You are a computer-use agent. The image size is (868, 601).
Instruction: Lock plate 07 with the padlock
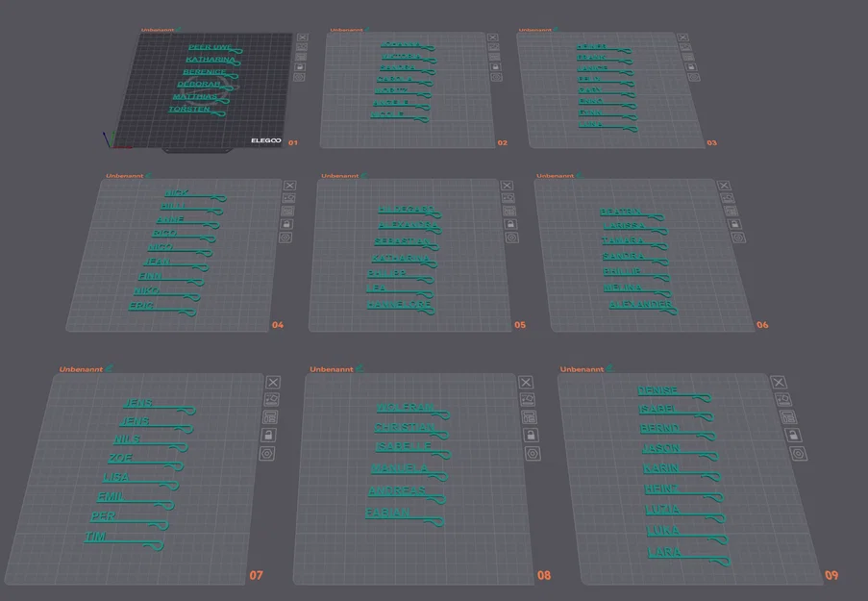(x=268, y=435)
